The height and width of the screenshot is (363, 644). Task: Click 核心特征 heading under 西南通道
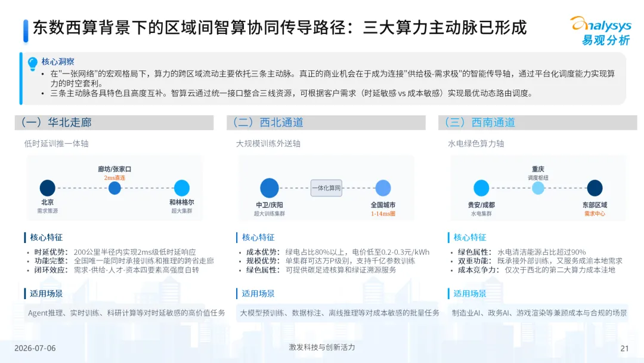coord(470,237)
